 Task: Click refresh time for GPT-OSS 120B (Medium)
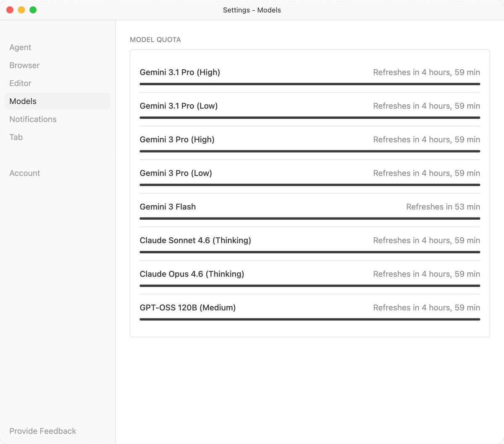427,307
